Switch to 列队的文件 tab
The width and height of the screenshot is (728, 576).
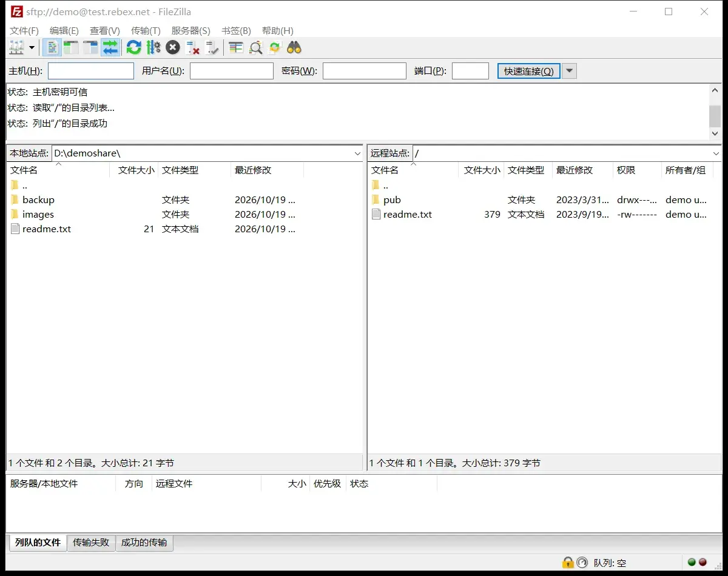coord(38,543)
